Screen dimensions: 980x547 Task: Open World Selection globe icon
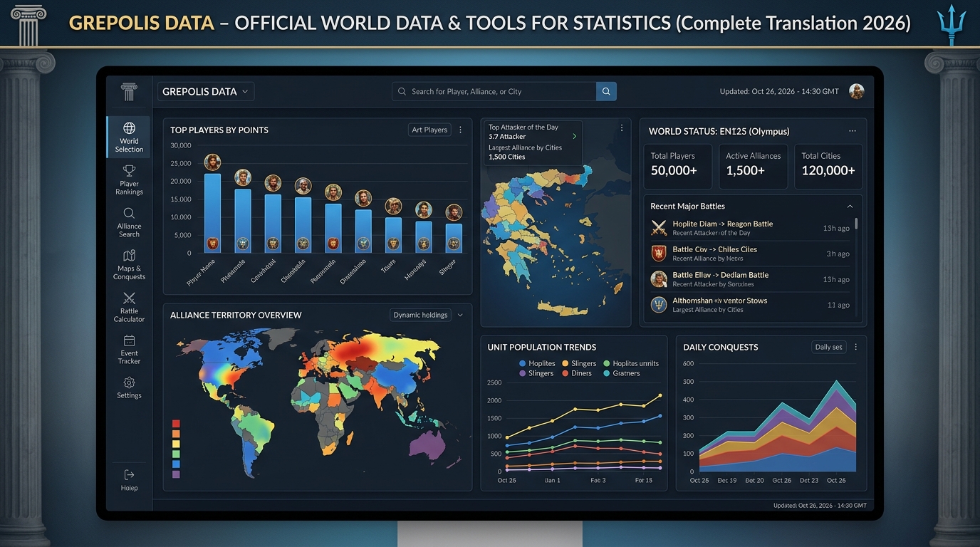(129, 128)
